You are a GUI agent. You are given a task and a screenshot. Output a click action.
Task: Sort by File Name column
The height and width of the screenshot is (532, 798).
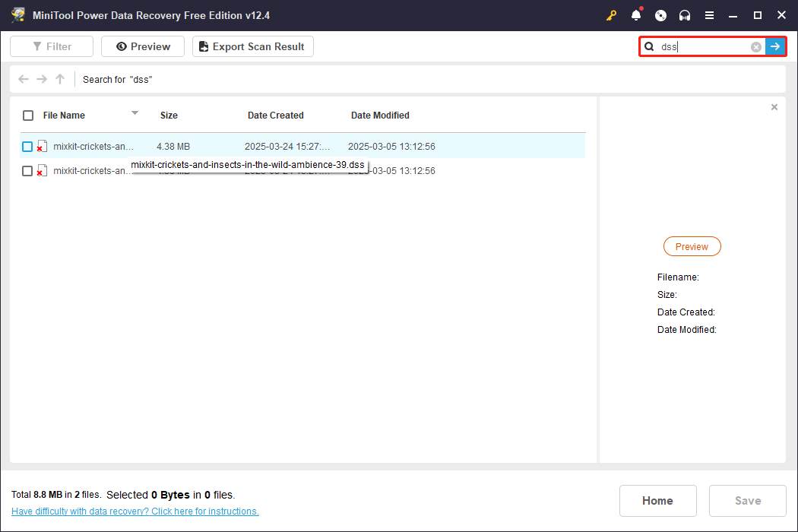[x=64, y=116]
